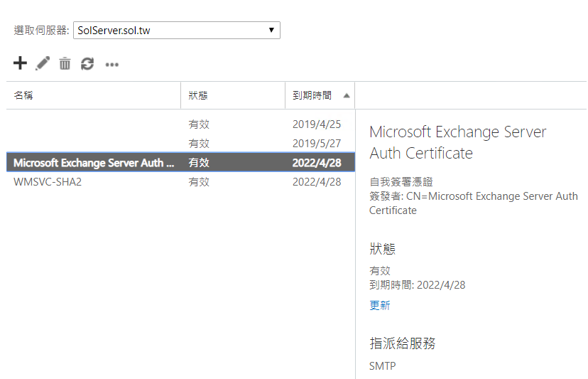Click the 有效 status in WMSVC-SHA2 row

point(199,182)
